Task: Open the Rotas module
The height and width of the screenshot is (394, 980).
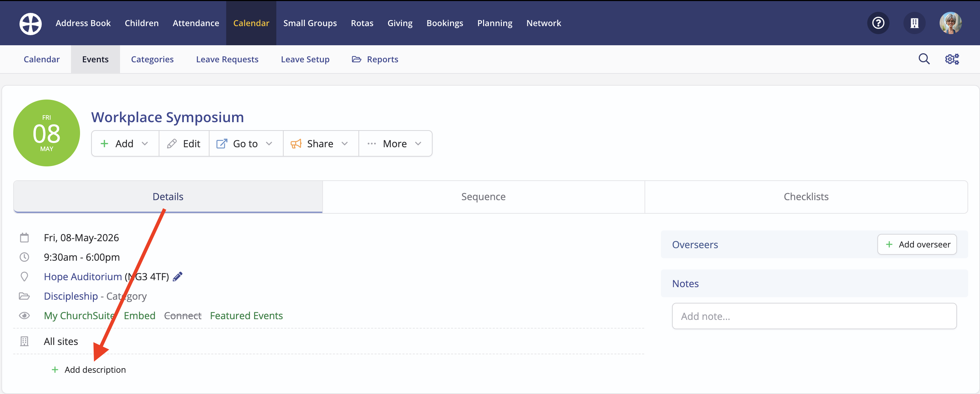Action: click(x=362, y=23)
